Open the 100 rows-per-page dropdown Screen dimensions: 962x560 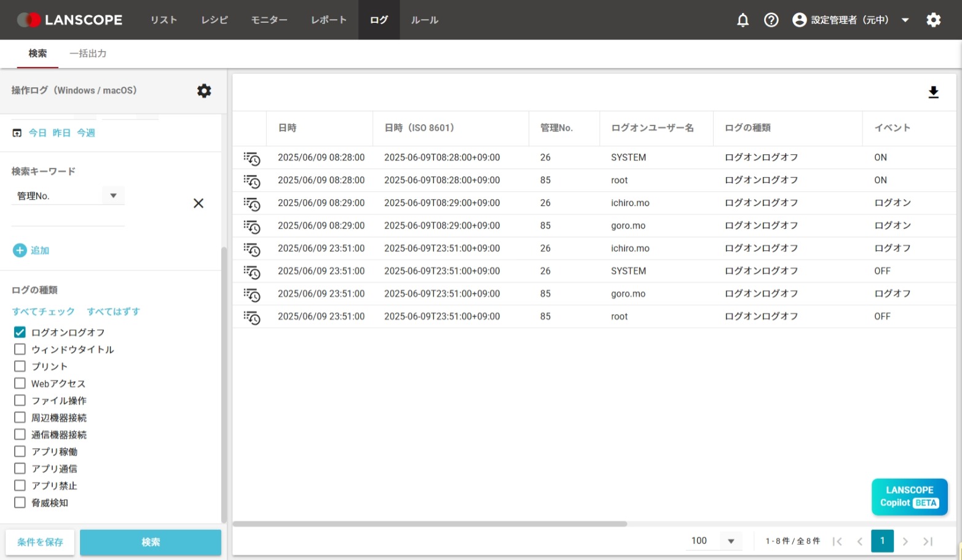pos(731,542)
